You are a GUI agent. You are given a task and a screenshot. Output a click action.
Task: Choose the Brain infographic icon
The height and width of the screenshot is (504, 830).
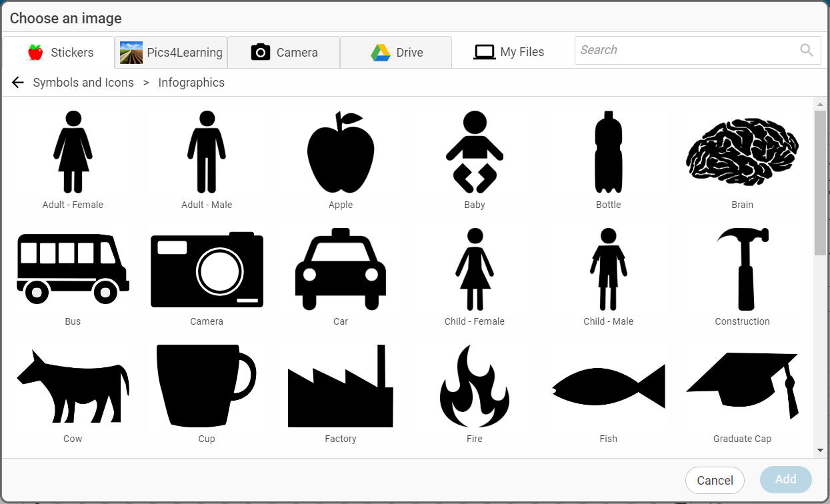pyautogui.click(x=742, y=151)
